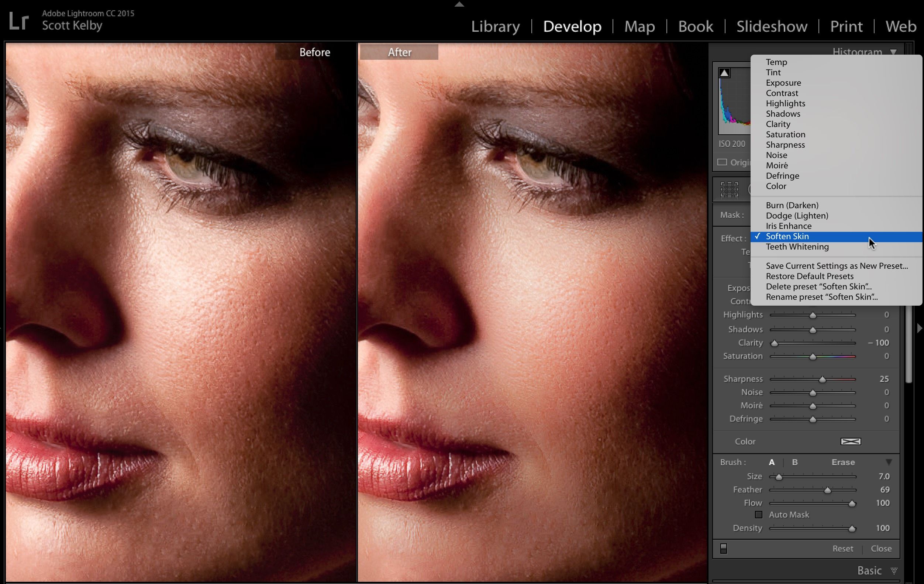
Task: Enable the Auto Mask checkbox
Action: pyautogui.click(x=759, y=515)
